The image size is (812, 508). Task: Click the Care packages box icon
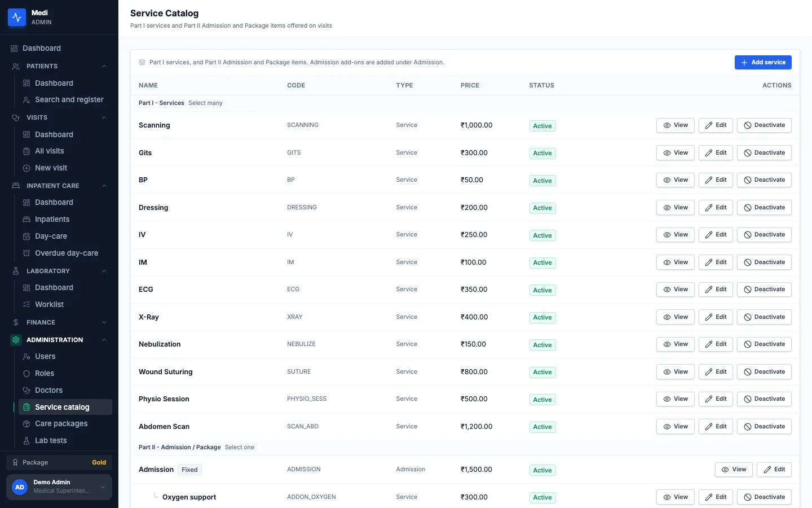[27, 424]
